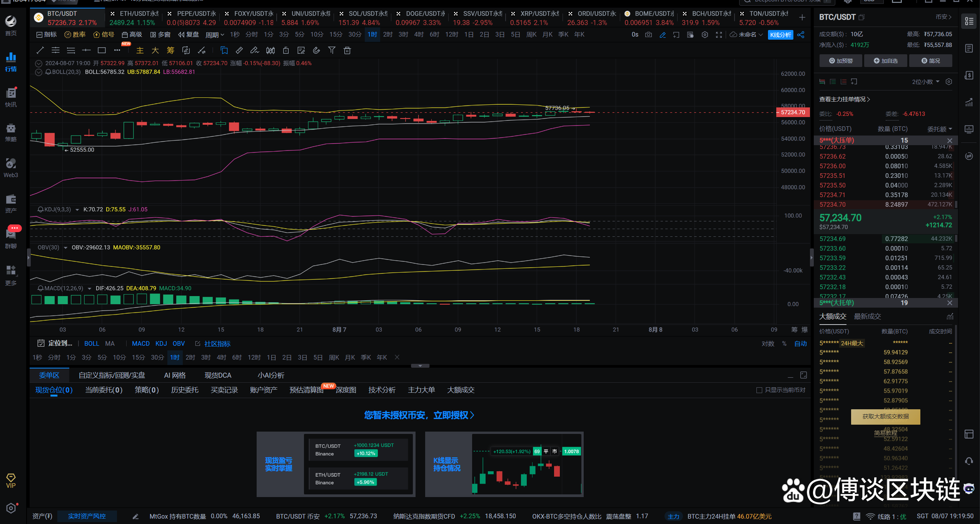Click the K线分析 button

[780, 35]
